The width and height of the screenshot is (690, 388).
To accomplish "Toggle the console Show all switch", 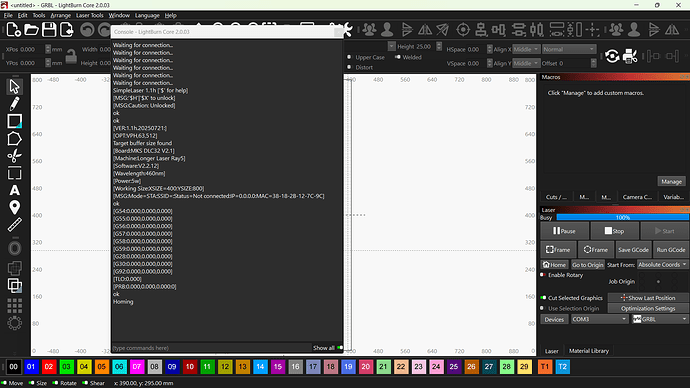I will coord(340,348).
